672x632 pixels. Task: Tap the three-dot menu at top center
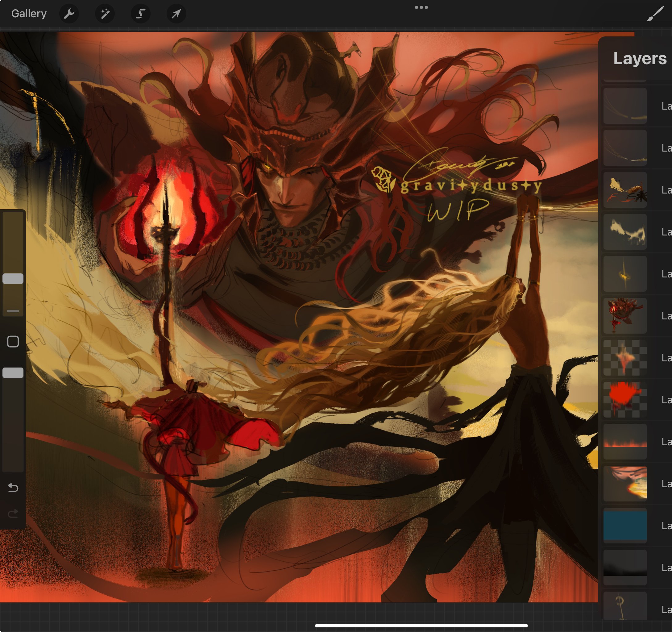coord(421,7)
